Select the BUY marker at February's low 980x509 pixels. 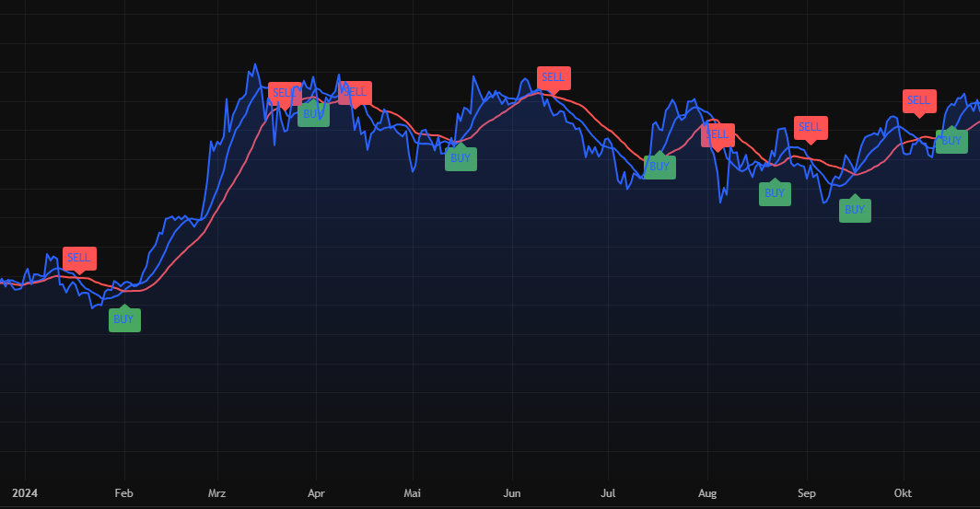point(124,320)
